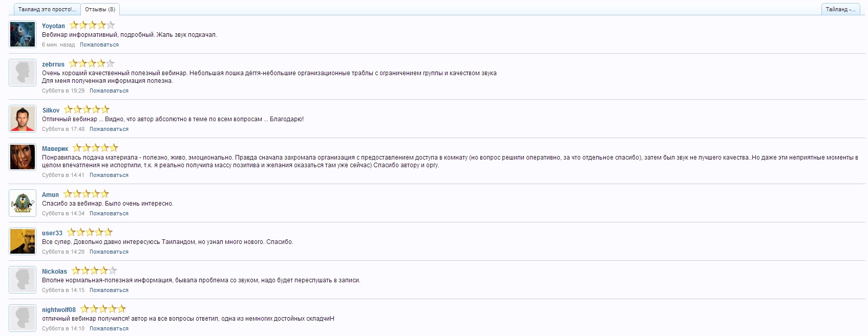Screen dimensions: 868x336
Task: Report Yoyotan's review via Пожаловаться
Action: click(99, 45)
